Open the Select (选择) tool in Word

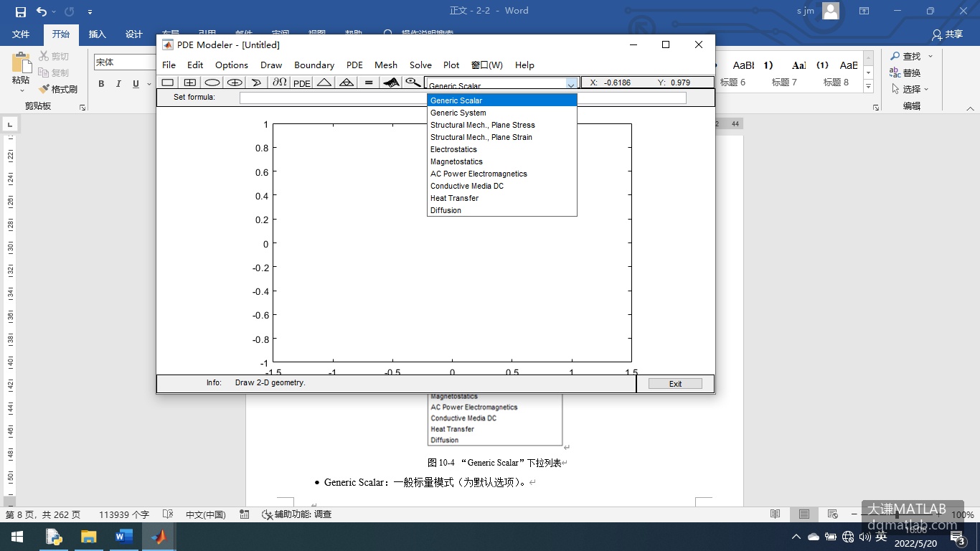pyautogui.click(x=905, y=89)
